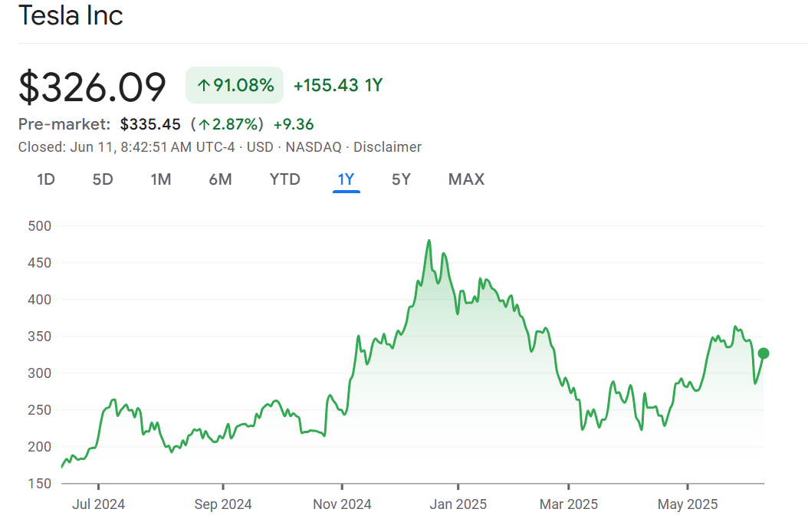Click the +155.43 1Y change value
The height and width of the screenshot is (532, 808).
338,86
